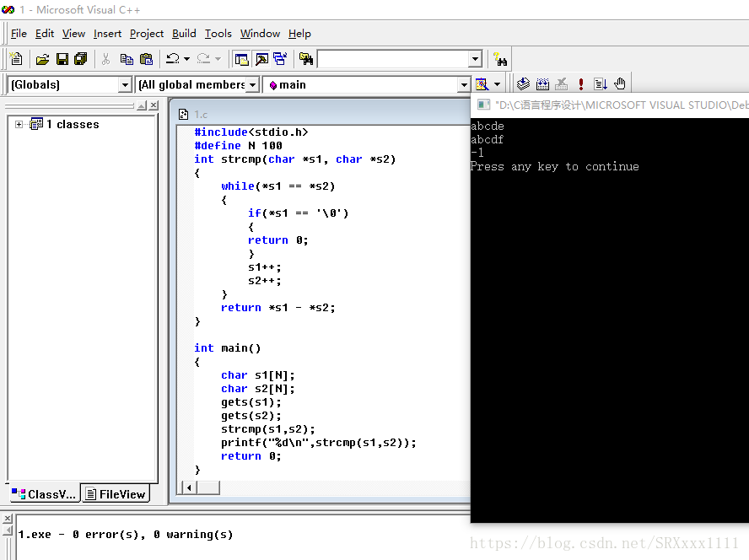The width and height of the screenshot is (749, 560).
Task: Open WizardBar action menu arrow
Action: point(498,84)
